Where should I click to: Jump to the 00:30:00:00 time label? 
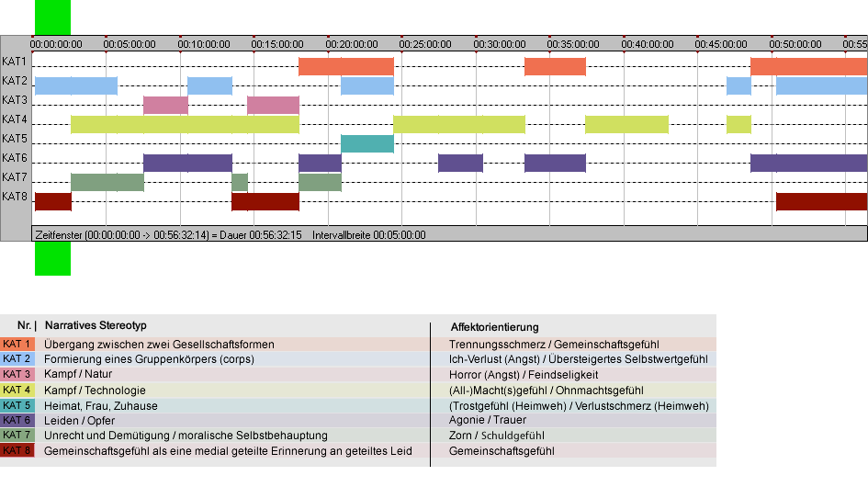(500, 44)
